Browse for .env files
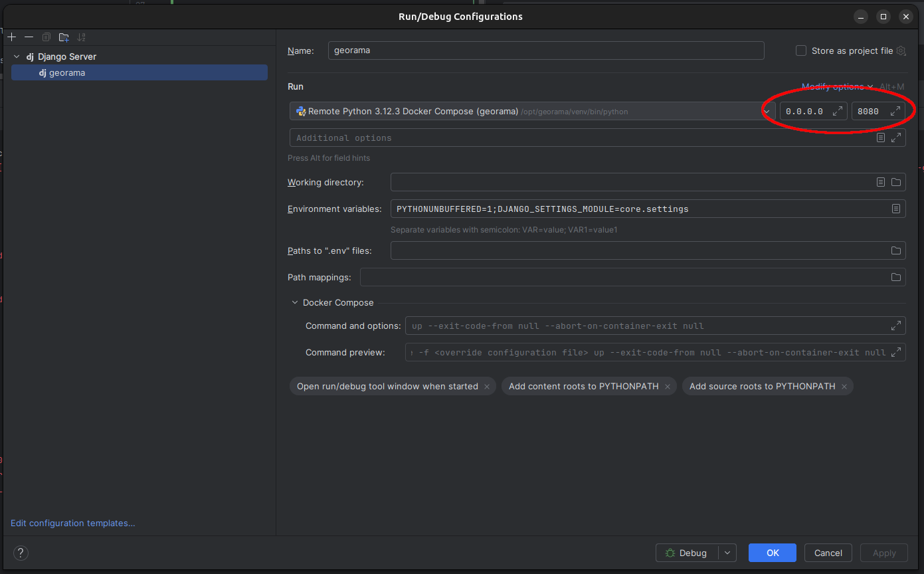Image resolution: width=924 pixels, height=574 pixels. pyautogui.click(x=896, y=250)
